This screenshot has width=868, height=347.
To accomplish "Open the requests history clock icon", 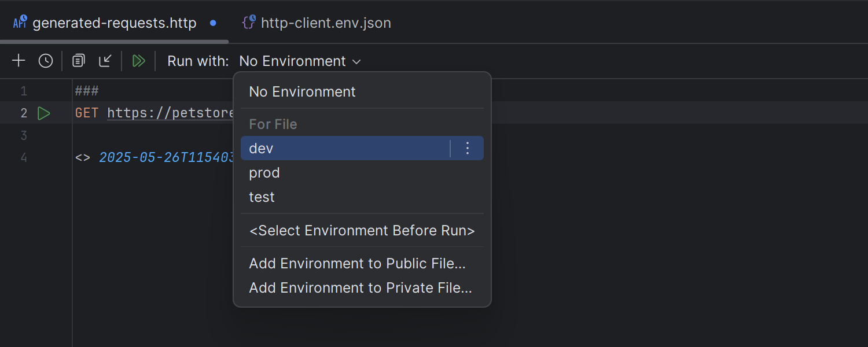I will [46, 61].
